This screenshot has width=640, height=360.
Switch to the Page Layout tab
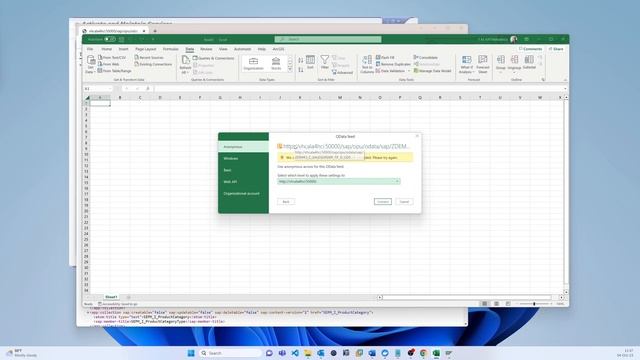pyautogui.click(x=146, y=49)
